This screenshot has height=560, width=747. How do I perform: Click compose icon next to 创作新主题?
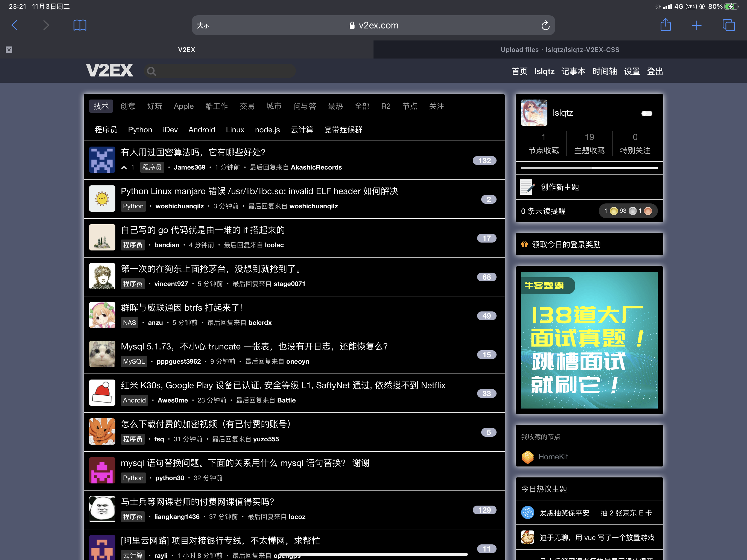pyautogui.click(x=527, y=187)
